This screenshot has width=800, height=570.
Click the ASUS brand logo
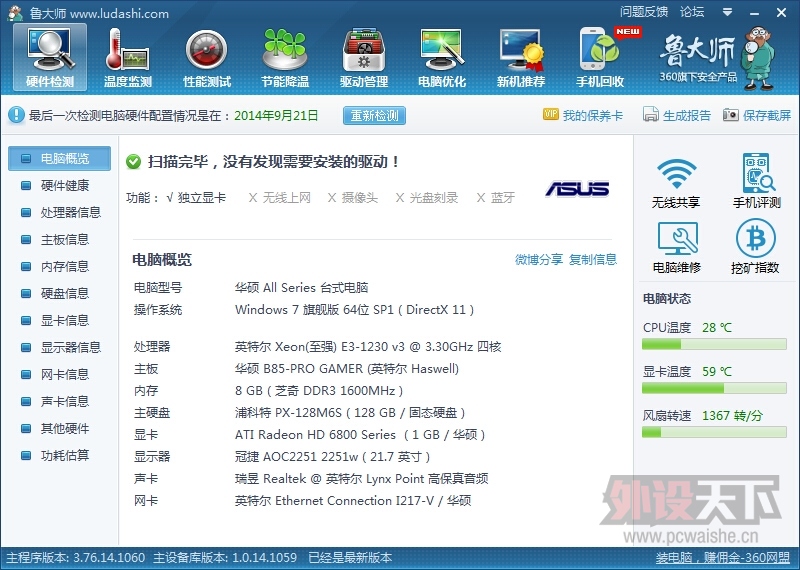pyautogui.click(x=578, y=189)
